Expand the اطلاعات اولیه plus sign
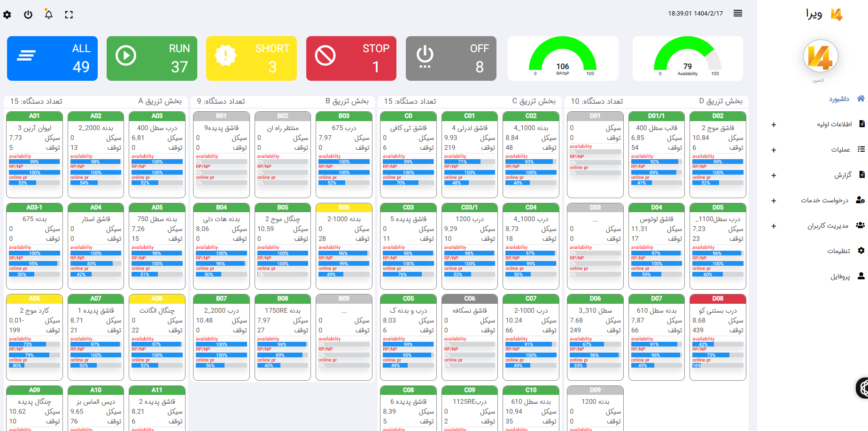 (774, 125)
